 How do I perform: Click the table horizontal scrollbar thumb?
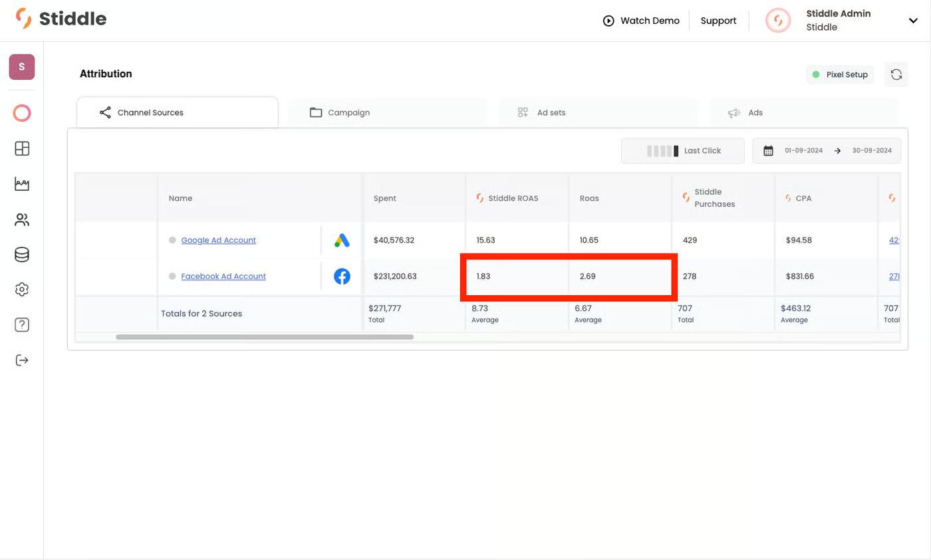265,337
